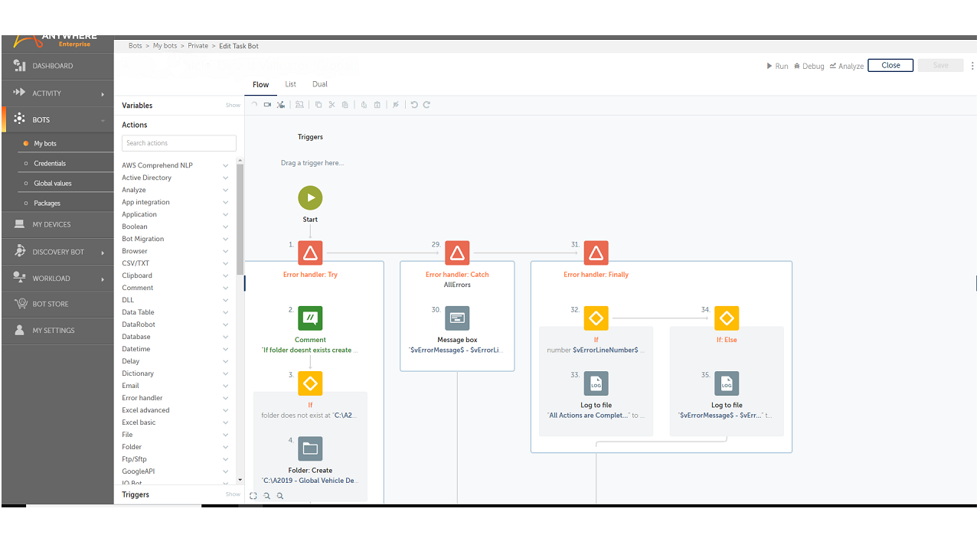Image resolution: width=980 pixels, height=551 pixels.
Task: Select the Error handler: Catch node icon
Action: click(457, 253)
